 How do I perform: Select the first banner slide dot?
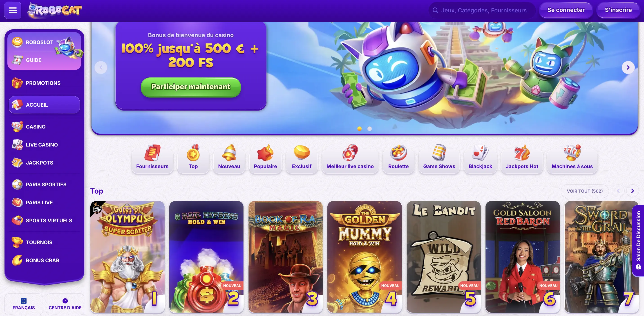tap(360, 129)
